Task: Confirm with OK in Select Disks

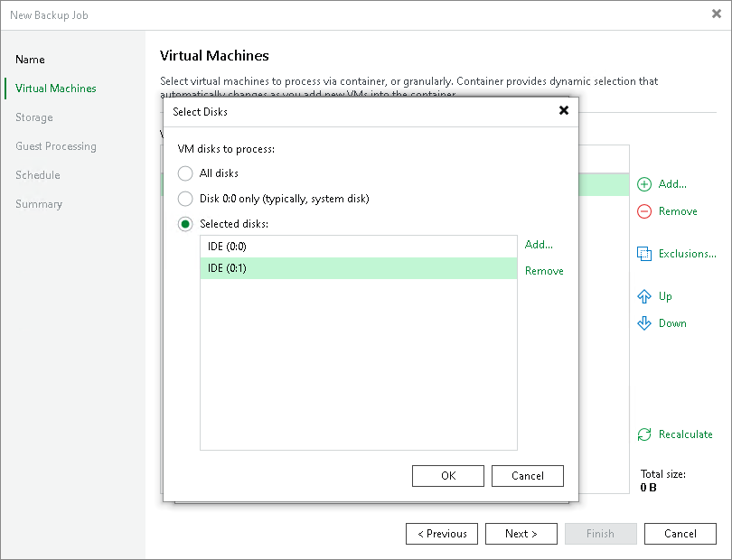Action: (x=448, y=476)
